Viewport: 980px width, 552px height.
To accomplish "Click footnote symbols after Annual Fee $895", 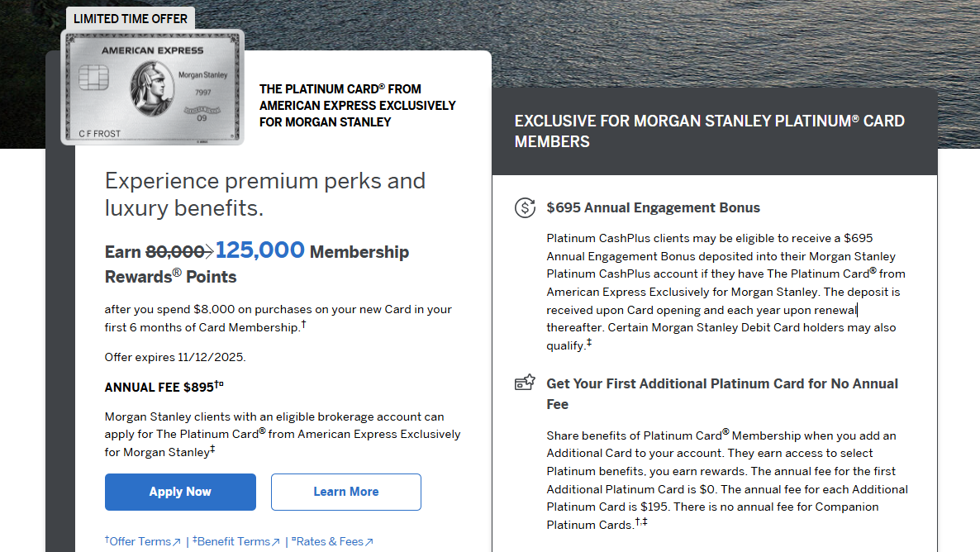I will [x=220, y=384].
